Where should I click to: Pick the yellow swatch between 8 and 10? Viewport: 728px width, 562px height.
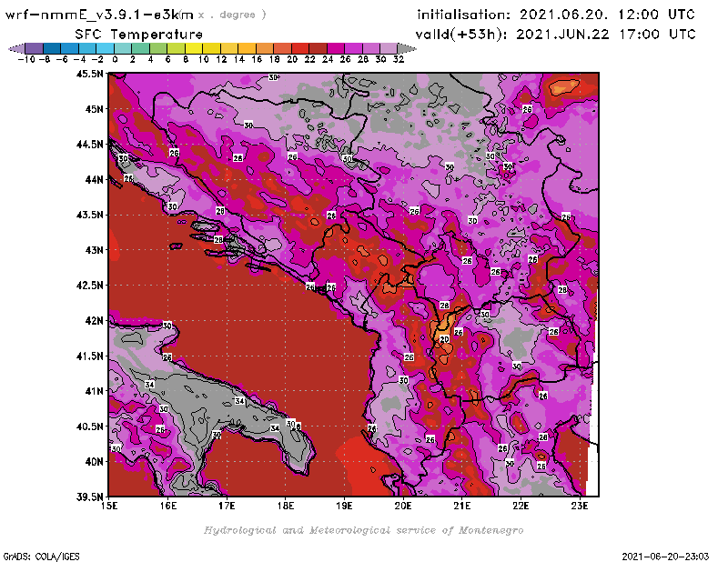[194, 48]
